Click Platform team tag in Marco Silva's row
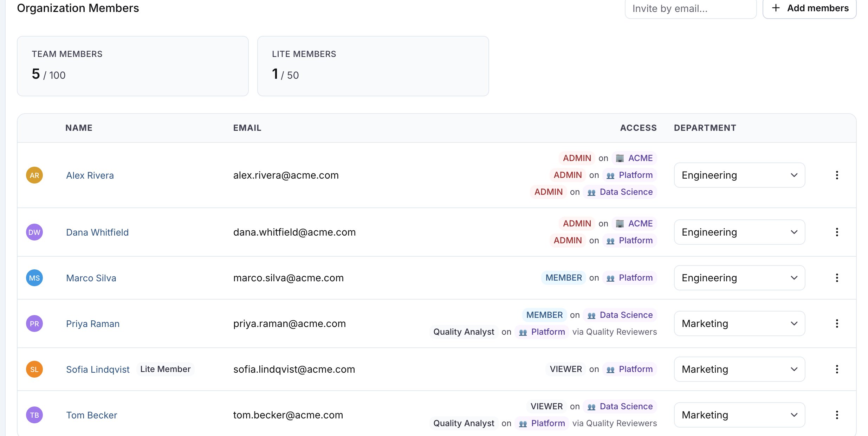The image size is (868, 436). coord(629,278)
